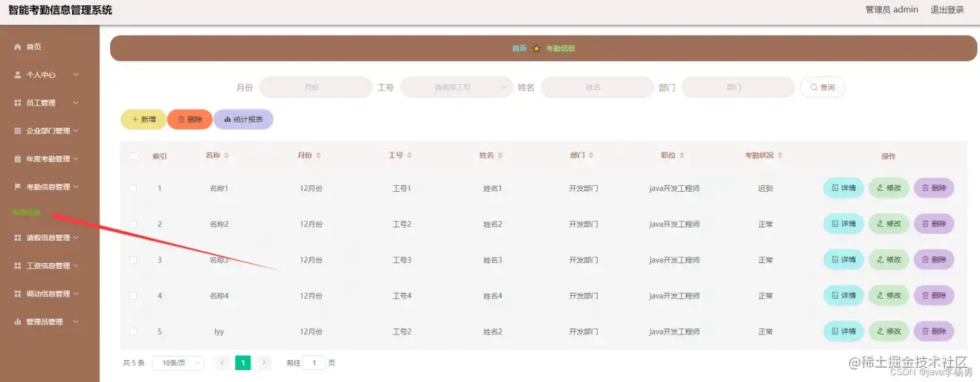Click the 月份 search input field
This screenshot has width=980, height=382.
[316, 87]
